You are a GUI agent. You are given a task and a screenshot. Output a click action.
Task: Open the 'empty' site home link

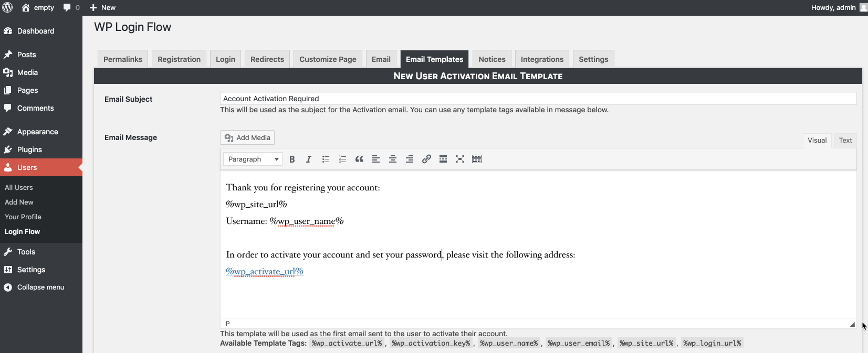click(x=38, y=7)
